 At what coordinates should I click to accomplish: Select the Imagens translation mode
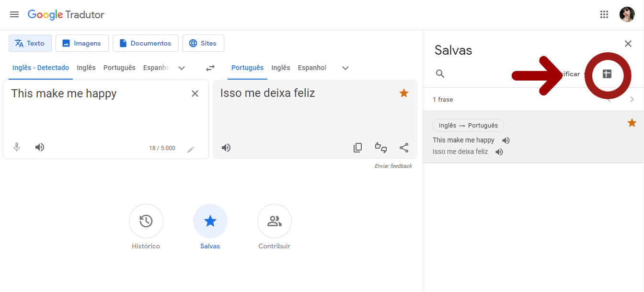click(x=82, y=43)
